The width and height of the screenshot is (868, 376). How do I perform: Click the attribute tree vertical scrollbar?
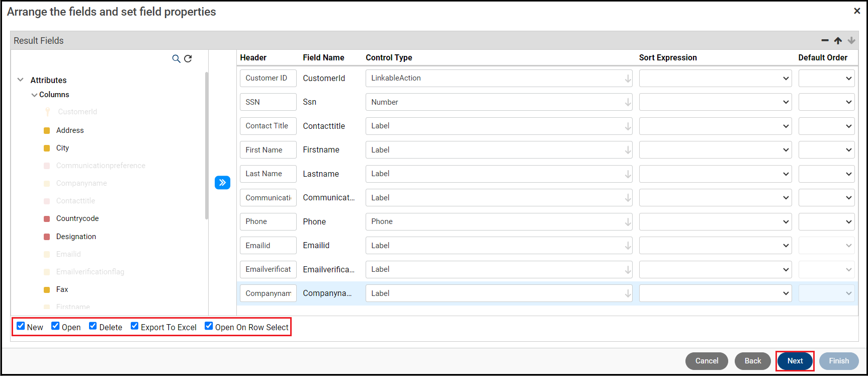tap(207, 146)
